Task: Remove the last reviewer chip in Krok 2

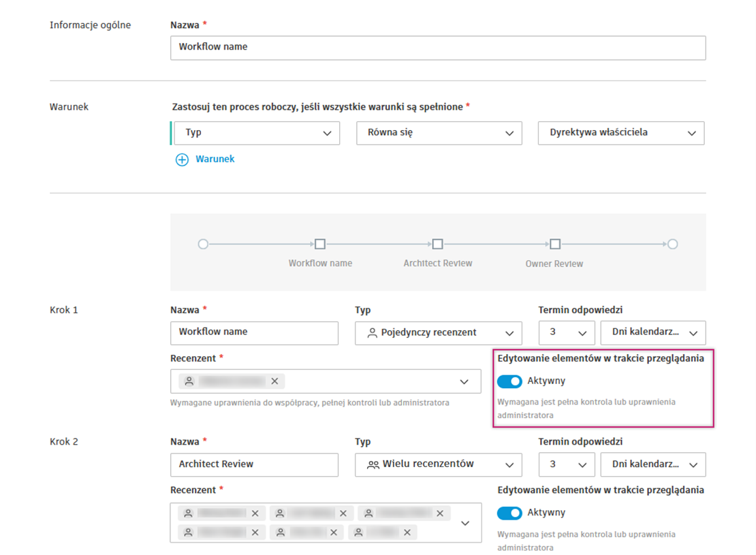Action: click(408, 533)
